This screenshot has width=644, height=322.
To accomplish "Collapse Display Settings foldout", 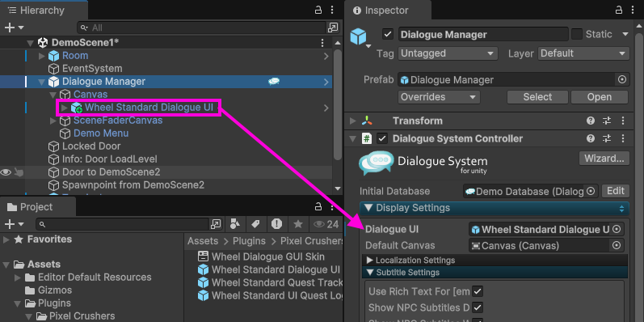I will pos(368,208).
